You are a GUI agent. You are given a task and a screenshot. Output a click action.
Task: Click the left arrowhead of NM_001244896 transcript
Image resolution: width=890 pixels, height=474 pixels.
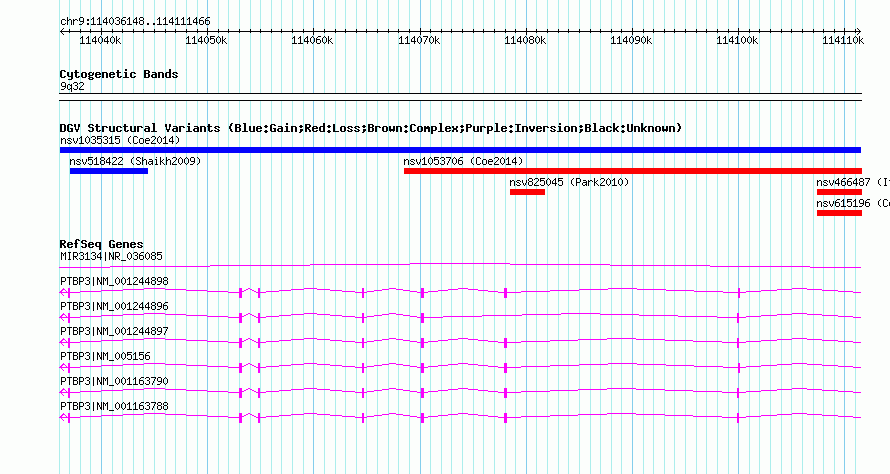tap(65, 317)
